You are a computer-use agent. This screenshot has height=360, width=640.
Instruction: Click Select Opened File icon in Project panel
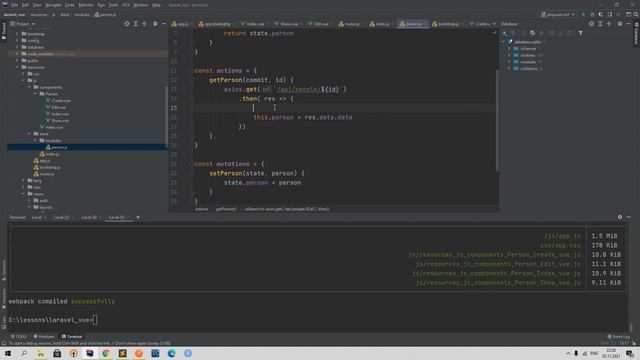tap(127, 24)
